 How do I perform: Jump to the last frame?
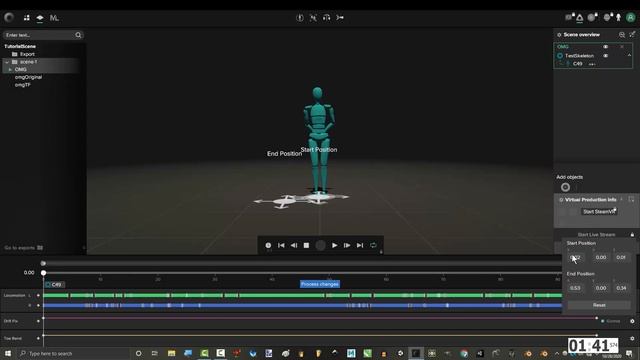(360, 245)
